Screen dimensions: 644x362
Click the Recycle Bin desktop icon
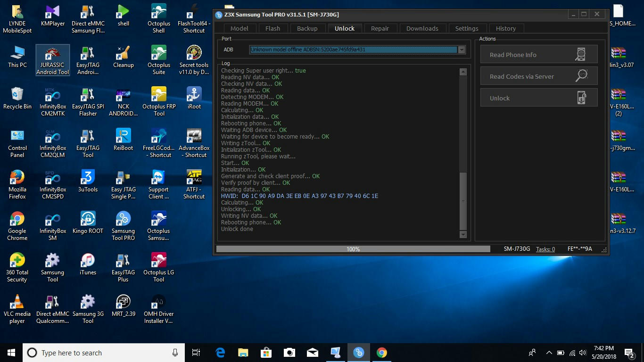(x=17, y=98)
